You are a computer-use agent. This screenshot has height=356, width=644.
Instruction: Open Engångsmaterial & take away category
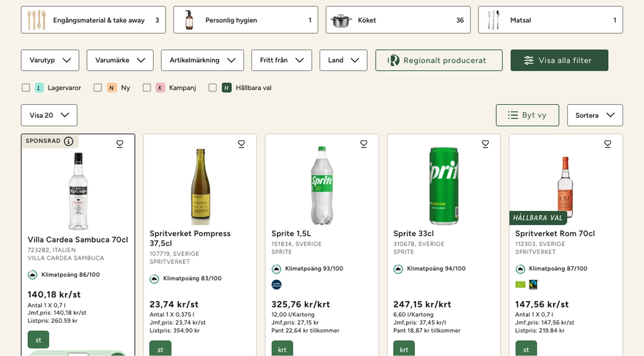tap(93, 20)
